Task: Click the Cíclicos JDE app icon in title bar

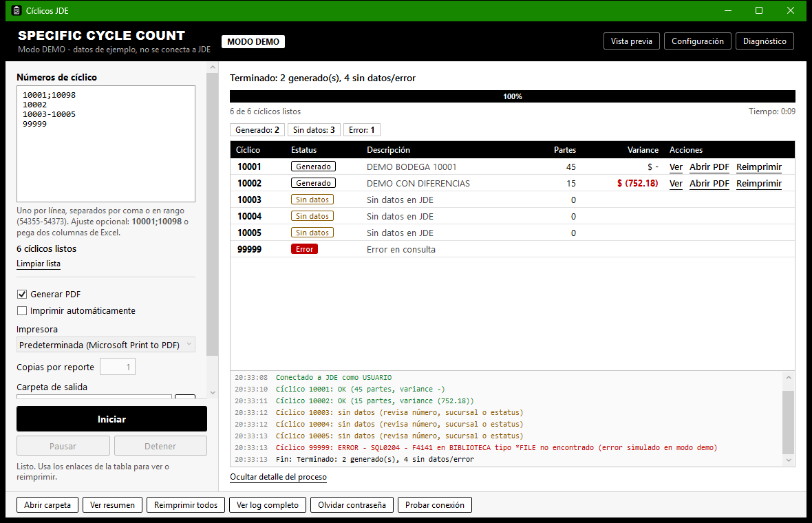Action: click(17, 10)
